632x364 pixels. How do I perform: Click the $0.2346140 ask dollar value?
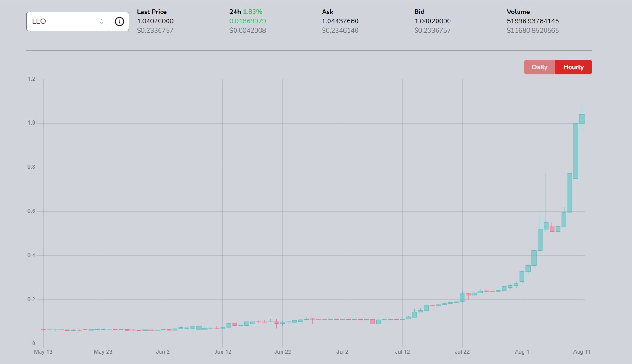pyautogui.click(x=340, y=30)
